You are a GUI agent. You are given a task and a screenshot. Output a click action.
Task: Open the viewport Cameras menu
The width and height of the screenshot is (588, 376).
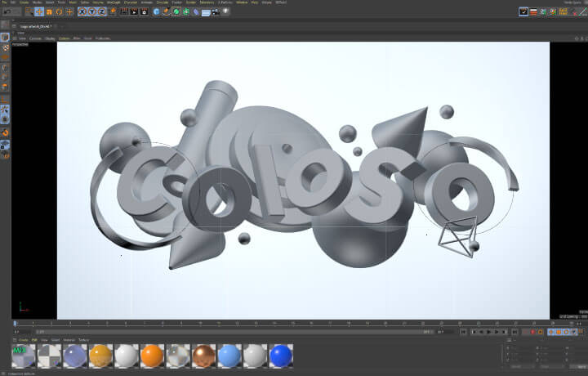click(x=35, y=38)
